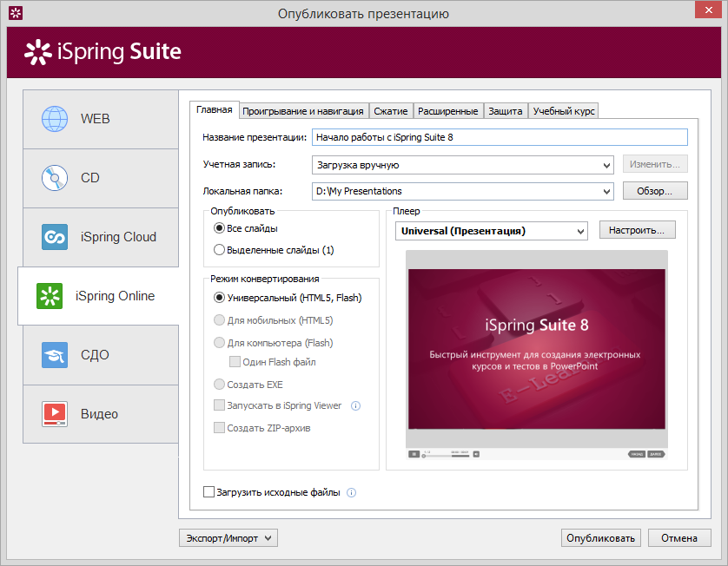Click the iSpring app icon in title bar
Viewport: 728px width, 566px height.
(16, 13)
